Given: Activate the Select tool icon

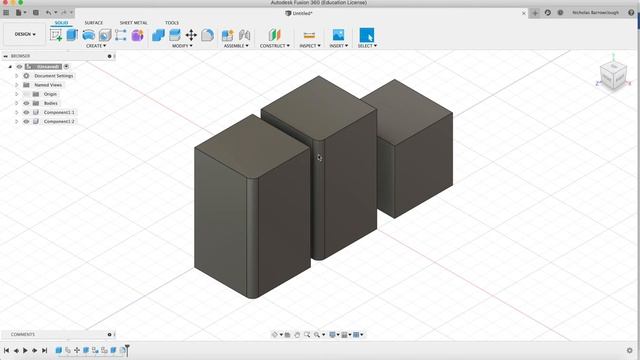Looking at the screenshot, I should point(367,35).
